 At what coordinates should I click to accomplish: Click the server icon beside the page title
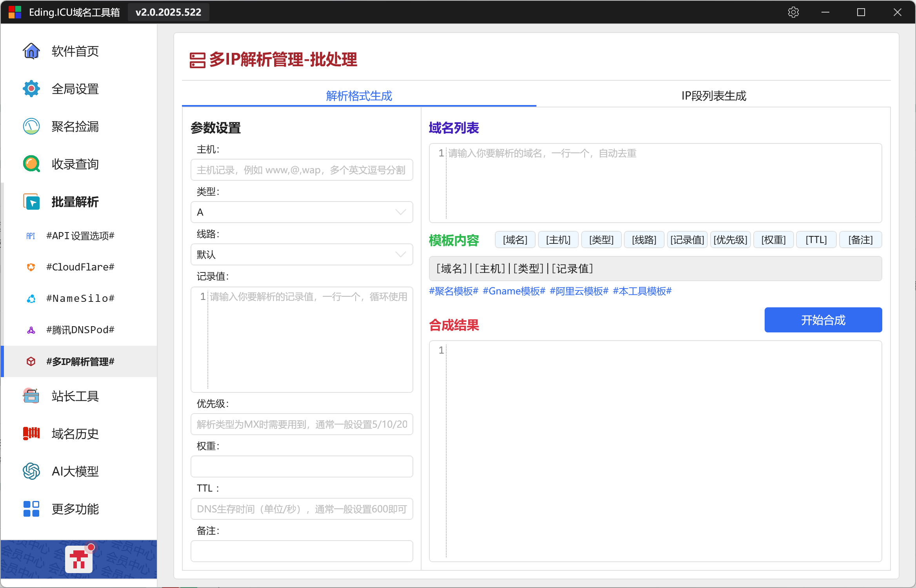click(x=198, y=60)
